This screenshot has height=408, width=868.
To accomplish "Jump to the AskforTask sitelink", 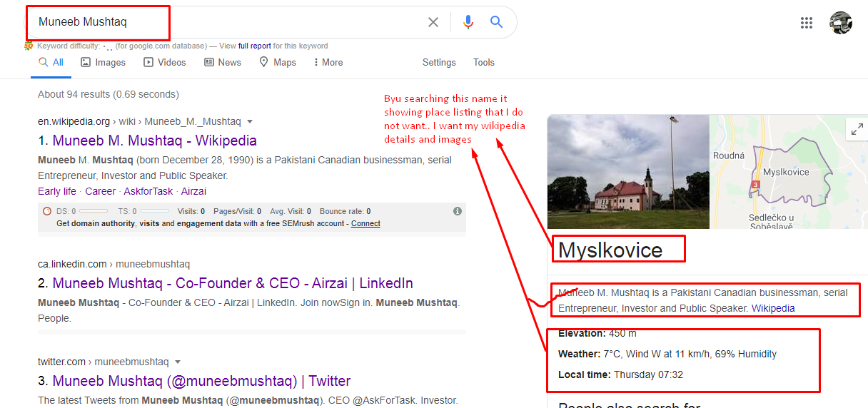I will [x=148, y=191].
